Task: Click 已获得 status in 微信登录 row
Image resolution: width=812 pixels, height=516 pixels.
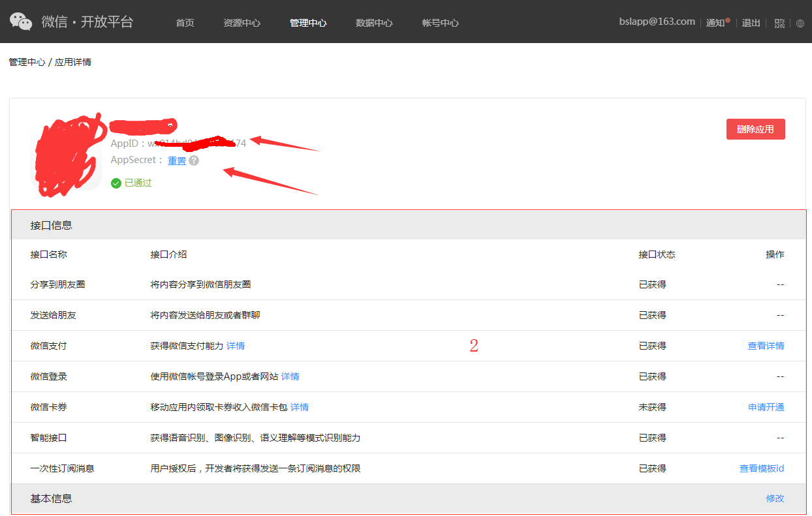Action: [653, 376]
